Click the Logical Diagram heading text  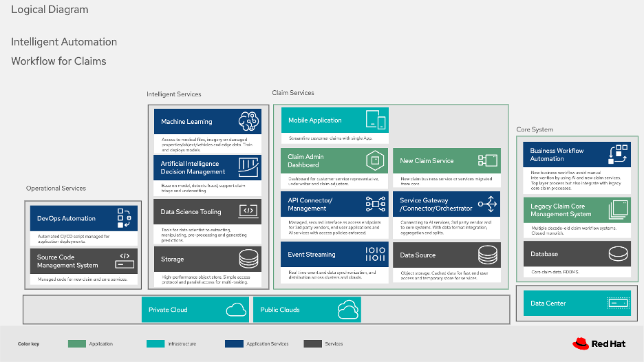(50, 10)
